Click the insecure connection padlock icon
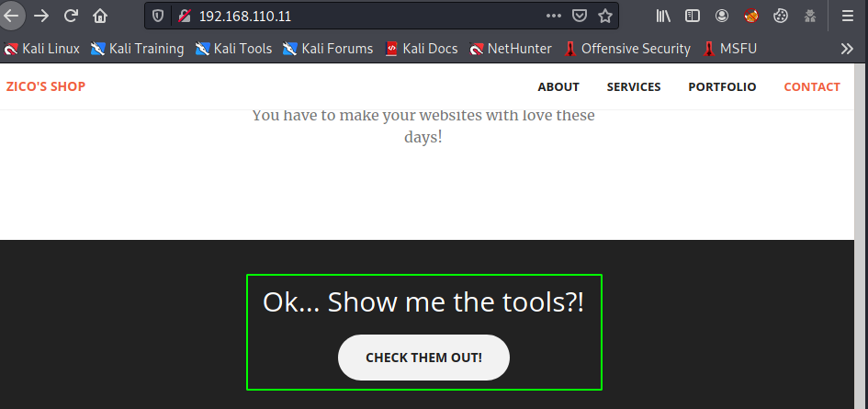Viewport: 868px width, 409px height. pyautogui.click(x=183, y=16)
